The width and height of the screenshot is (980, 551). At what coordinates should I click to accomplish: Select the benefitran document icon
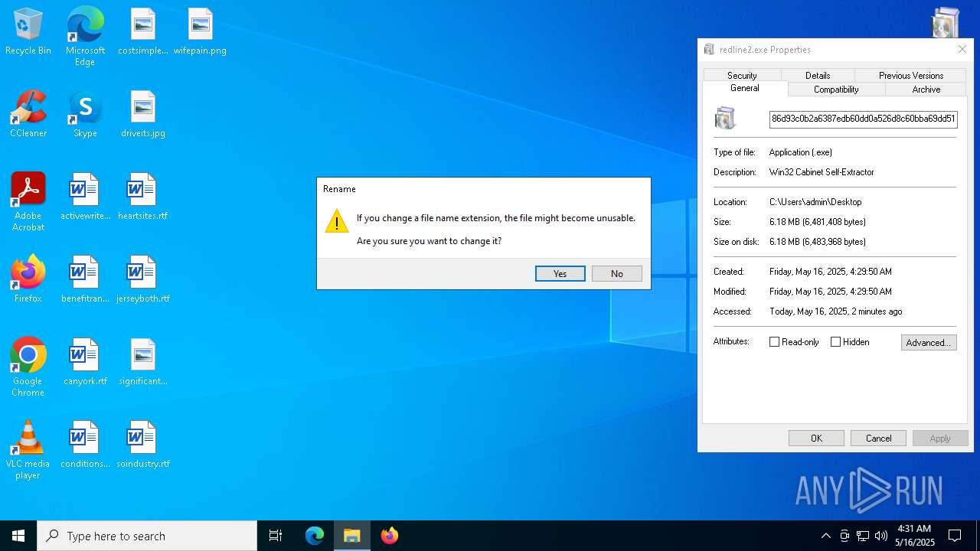tap(85, 279)
